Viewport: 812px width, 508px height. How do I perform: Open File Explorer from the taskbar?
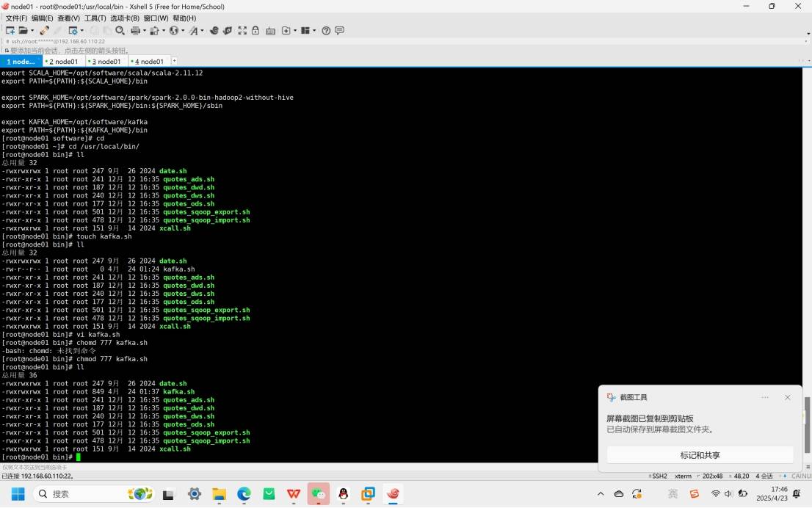pyautogui.click(x=219, y=494)
